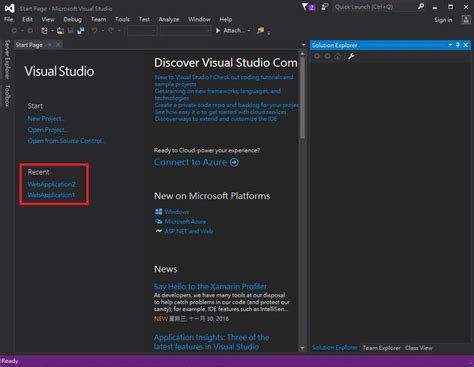Switch to the Team Explorer tab

click(x=381, y=348)
